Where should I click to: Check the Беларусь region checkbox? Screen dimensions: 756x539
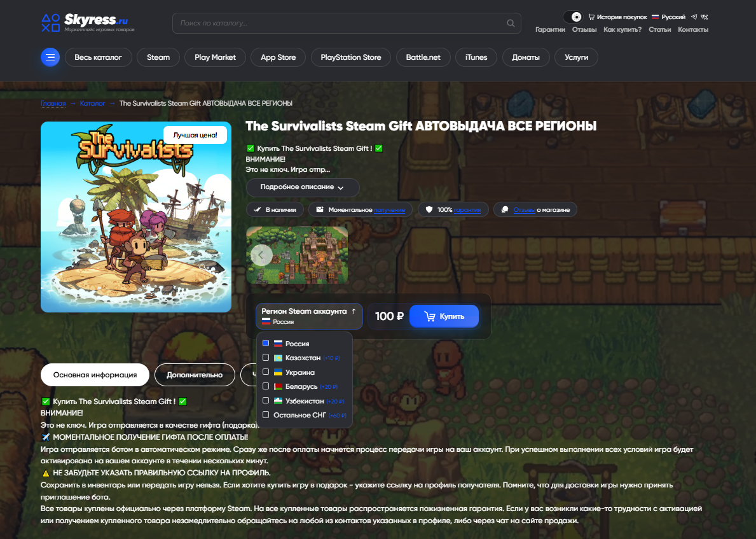[266, 386]
